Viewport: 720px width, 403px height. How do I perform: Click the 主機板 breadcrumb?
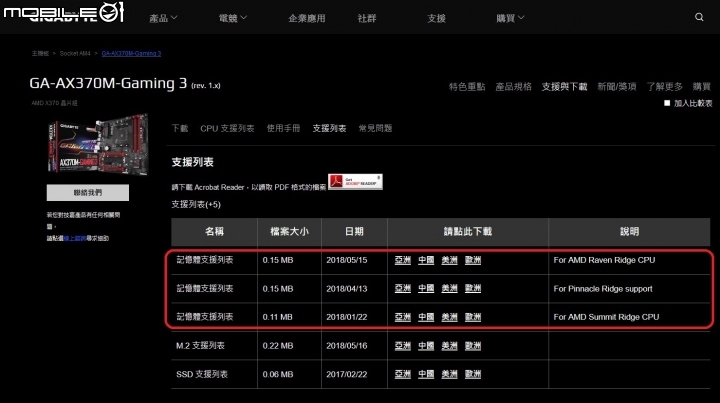[40, 53]
